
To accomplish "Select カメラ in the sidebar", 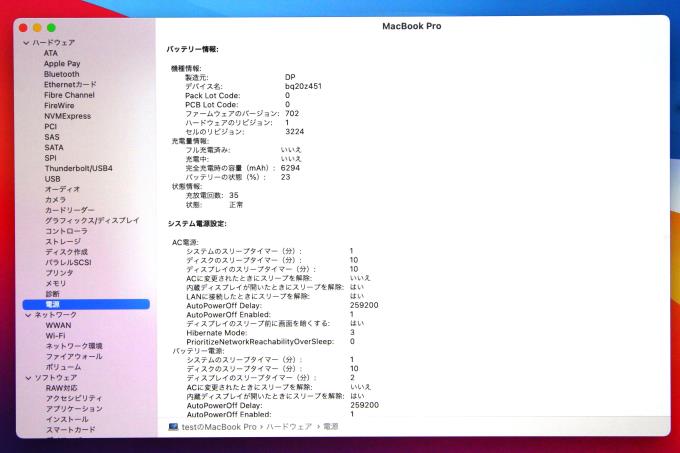I will pyautogui.click(x=56, y=199).
